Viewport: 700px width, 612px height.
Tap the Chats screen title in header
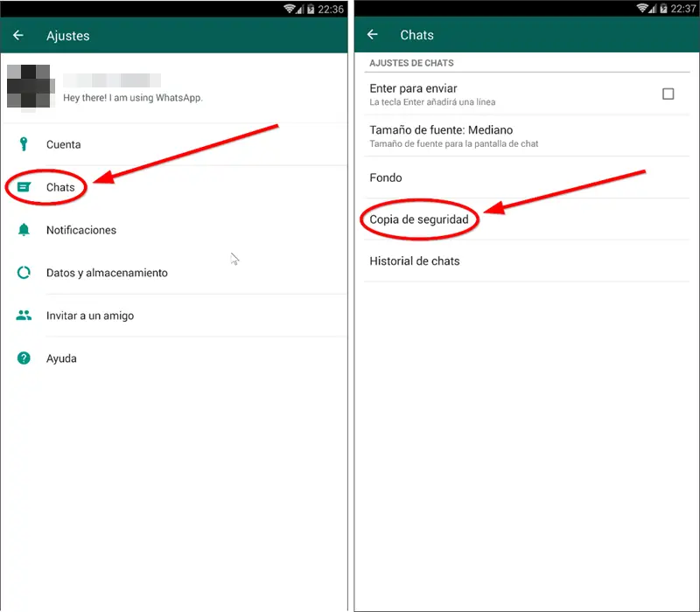(416, 35)
